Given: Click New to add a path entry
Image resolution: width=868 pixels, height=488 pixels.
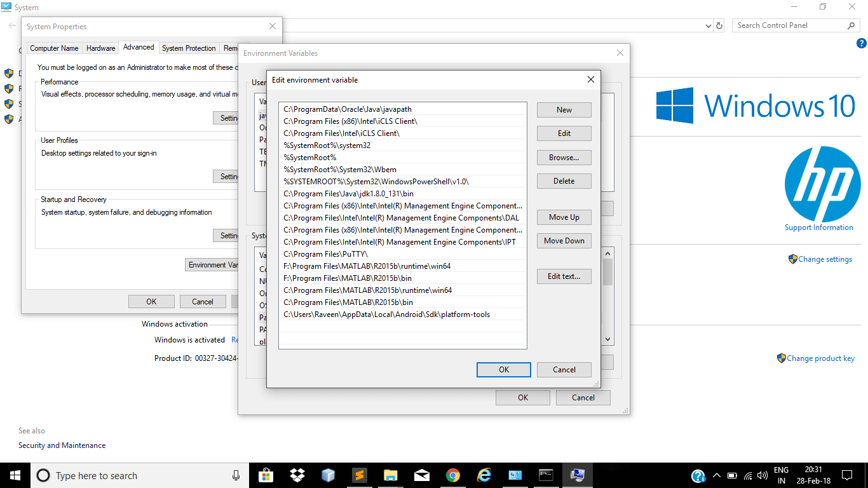Looking at the screenshot, I should click(564, 110).
